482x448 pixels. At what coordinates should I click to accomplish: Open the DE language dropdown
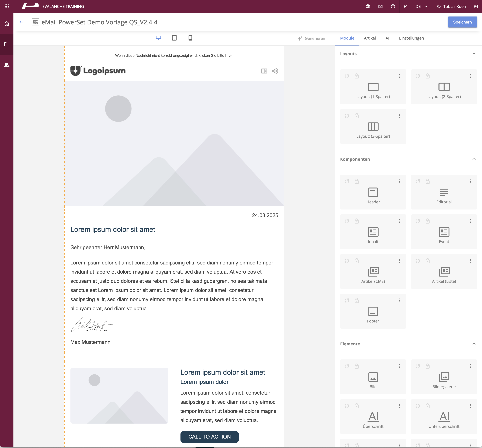click(x=422, y=7)
